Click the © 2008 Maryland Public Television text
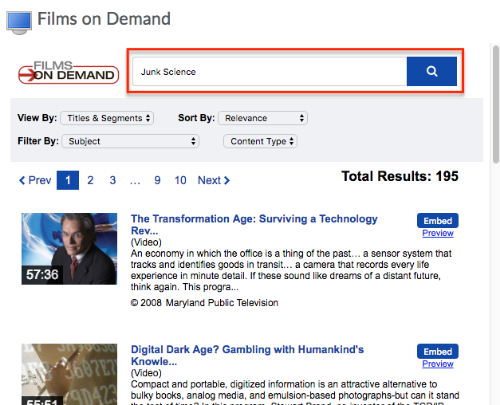Screen dimensions: 500x405 pos(204,303)
